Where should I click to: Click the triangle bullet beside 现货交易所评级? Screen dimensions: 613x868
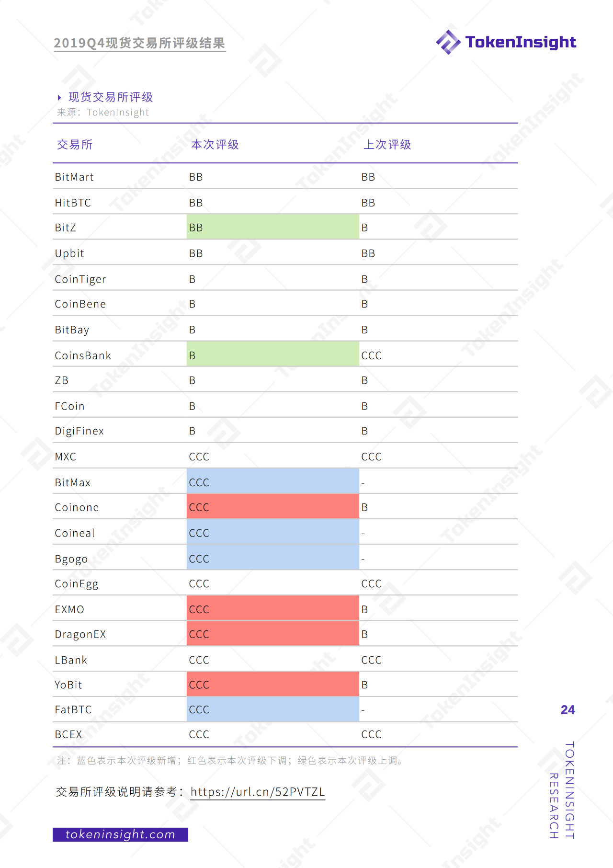pos(59,98)
